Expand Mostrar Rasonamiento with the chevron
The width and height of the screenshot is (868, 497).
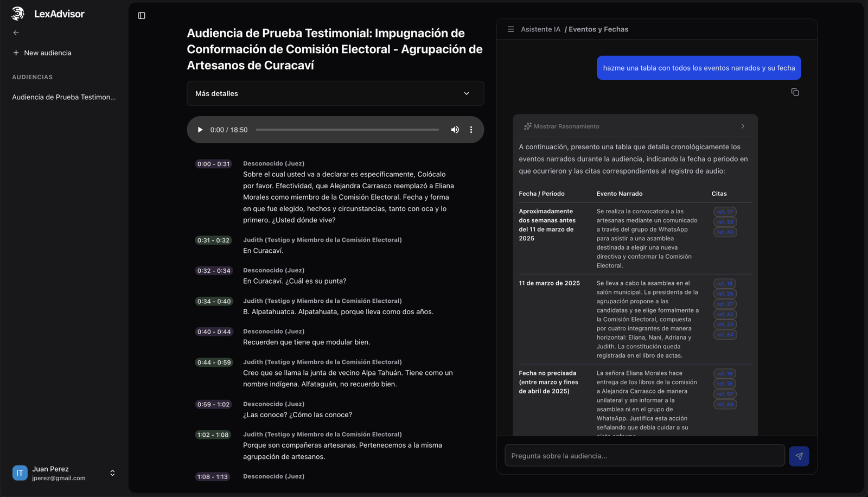743,126
